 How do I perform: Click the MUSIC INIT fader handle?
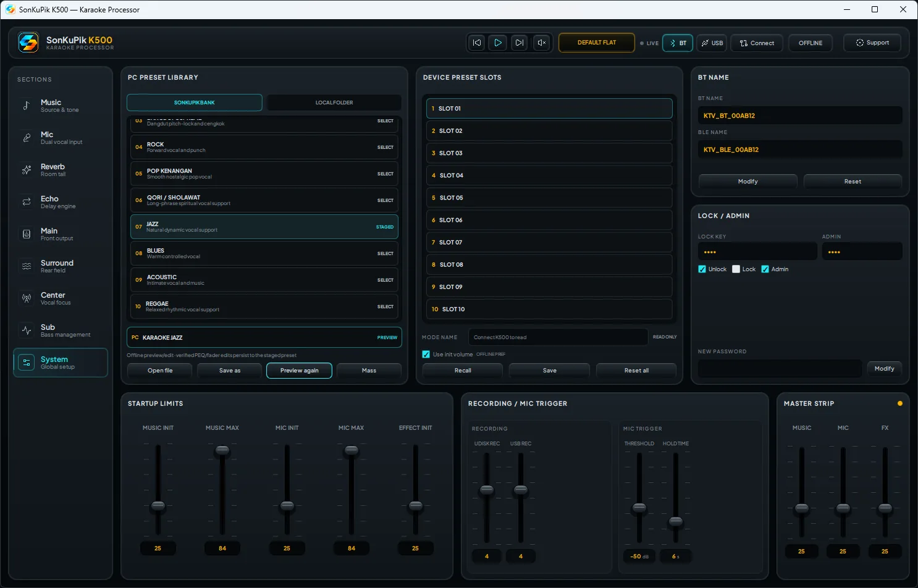click(x=158, y=506)
